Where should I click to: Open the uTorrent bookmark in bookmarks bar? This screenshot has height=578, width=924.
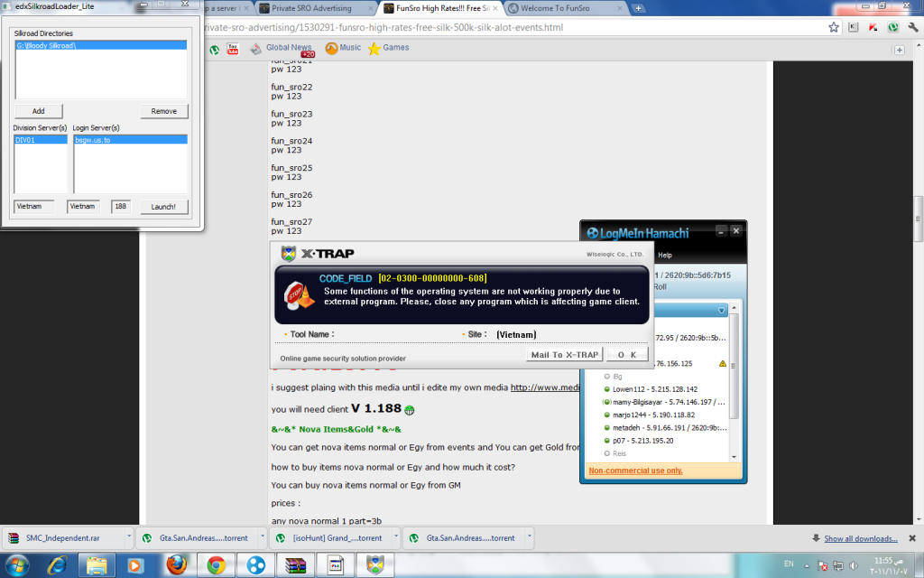tap(215, 50)
